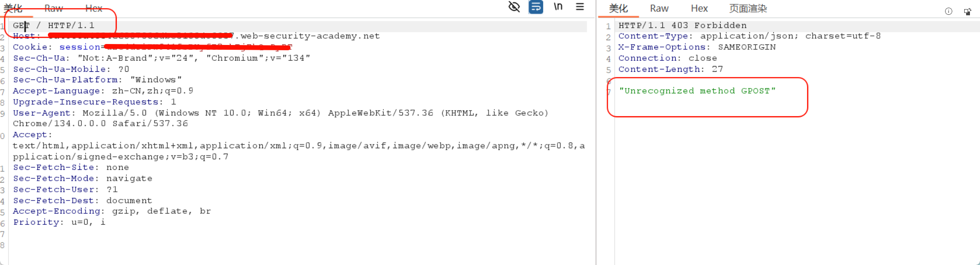Click the navigate value of Sec-Fetch-Mode

129,178
